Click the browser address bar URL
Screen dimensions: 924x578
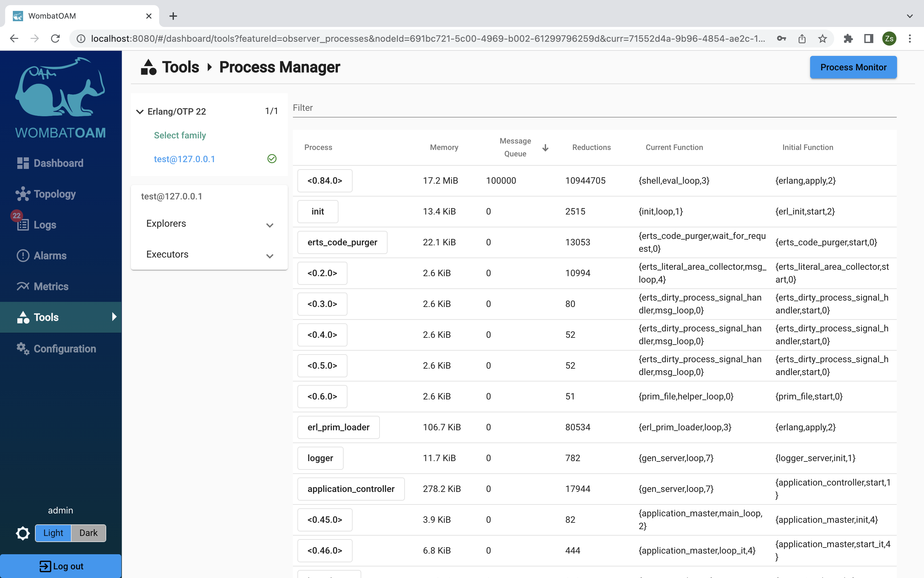click(x=428, y=39)
